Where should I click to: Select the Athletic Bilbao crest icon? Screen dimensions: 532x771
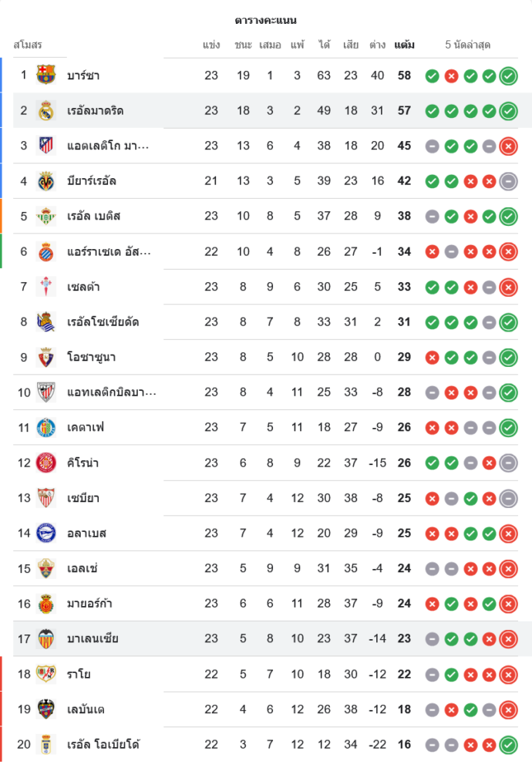(x=46, y=392)
